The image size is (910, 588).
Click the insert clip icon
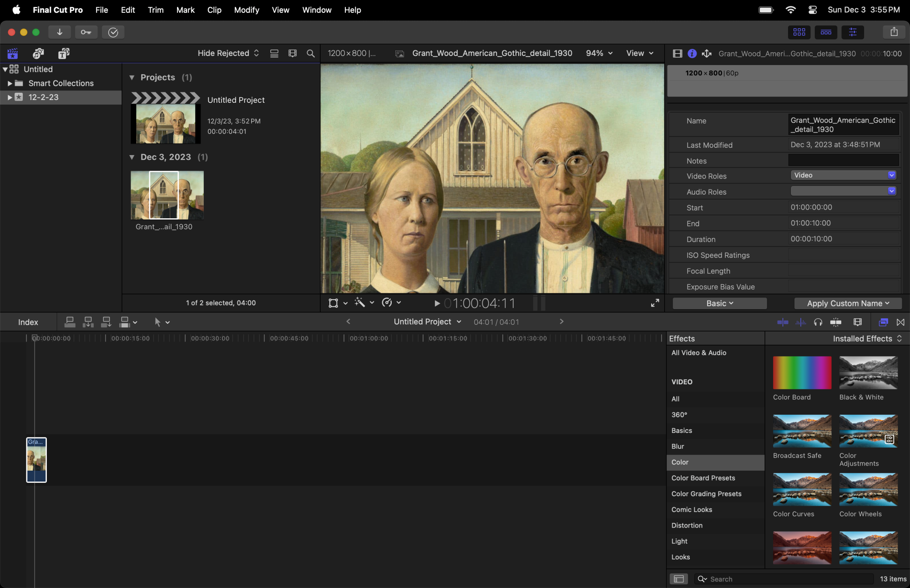coord(88,322)
